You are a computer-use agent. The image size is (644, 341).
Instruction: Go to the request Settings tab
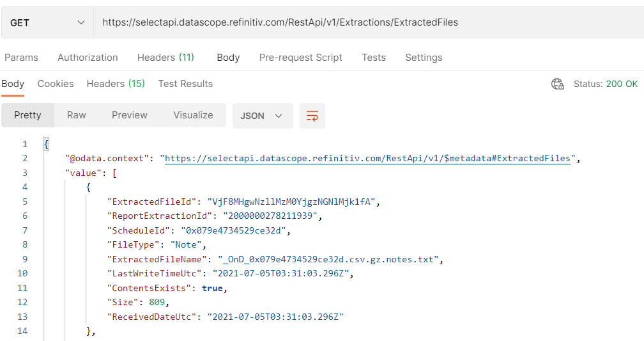tap(424, 58)
